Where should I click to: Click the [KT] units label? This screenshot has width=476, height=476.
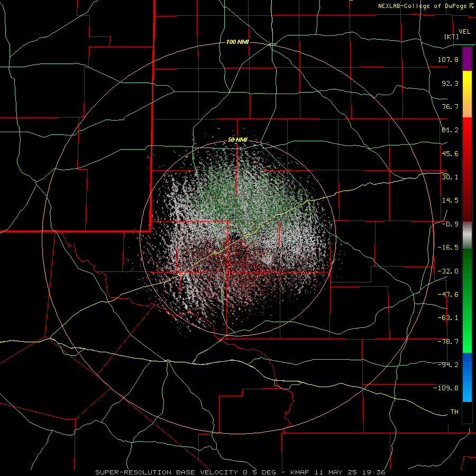(x=452, y=36)
